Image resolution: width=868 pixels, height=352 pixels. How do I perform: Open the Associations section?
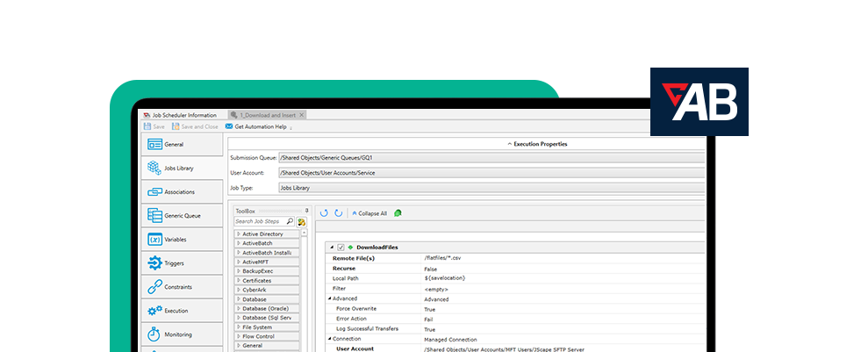pyautogui.click(x=183, y=192)
